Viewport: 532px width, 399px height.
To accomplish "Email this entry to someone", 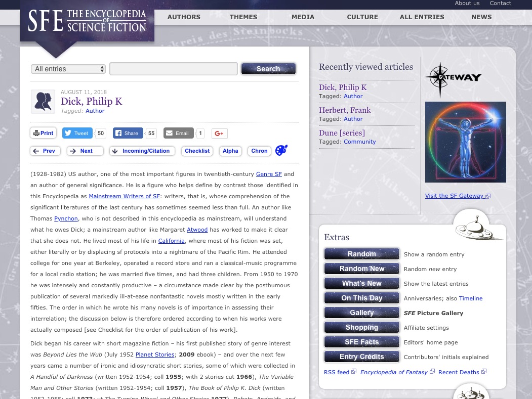I will point(179,133).
